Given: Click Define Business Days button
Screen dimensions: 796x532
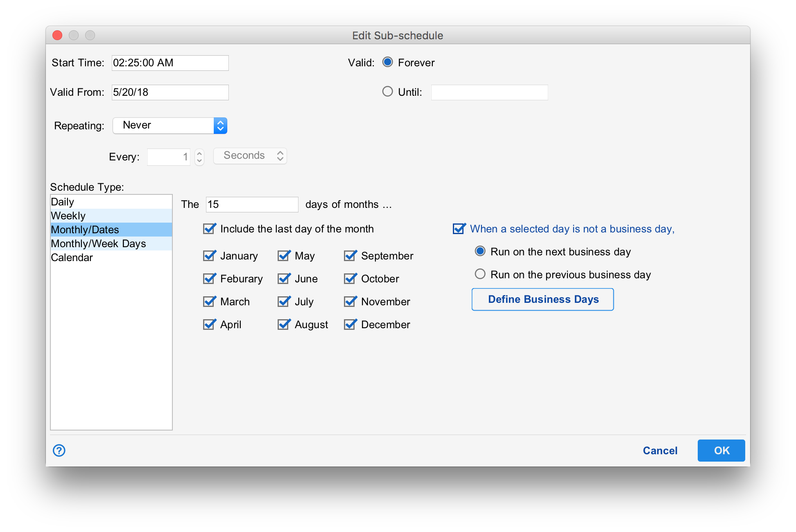Looking at the screenshot, I should click(543, 300).
